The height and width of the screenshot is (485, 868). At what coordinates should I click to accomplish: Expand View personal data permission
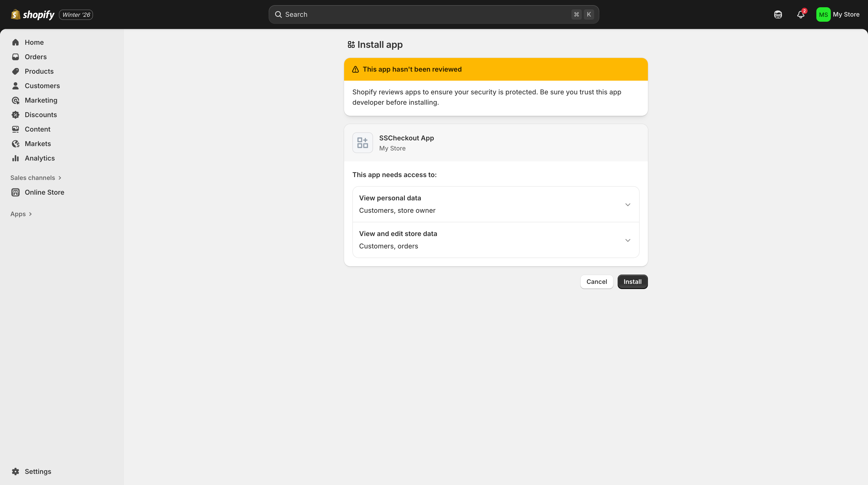[x=627, y=204]
